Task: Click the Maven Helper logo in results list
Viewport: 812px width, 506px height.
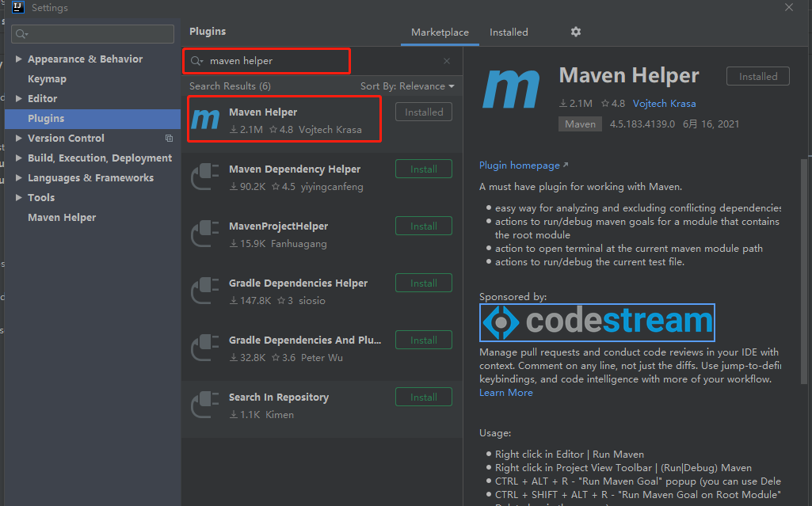Action: tap(206, 120)
